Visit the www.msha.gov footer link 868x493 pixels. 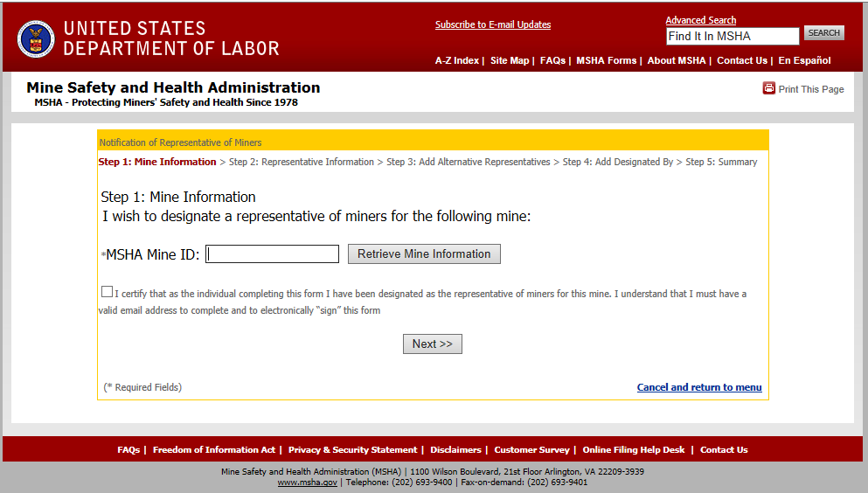tap(307, 482)
